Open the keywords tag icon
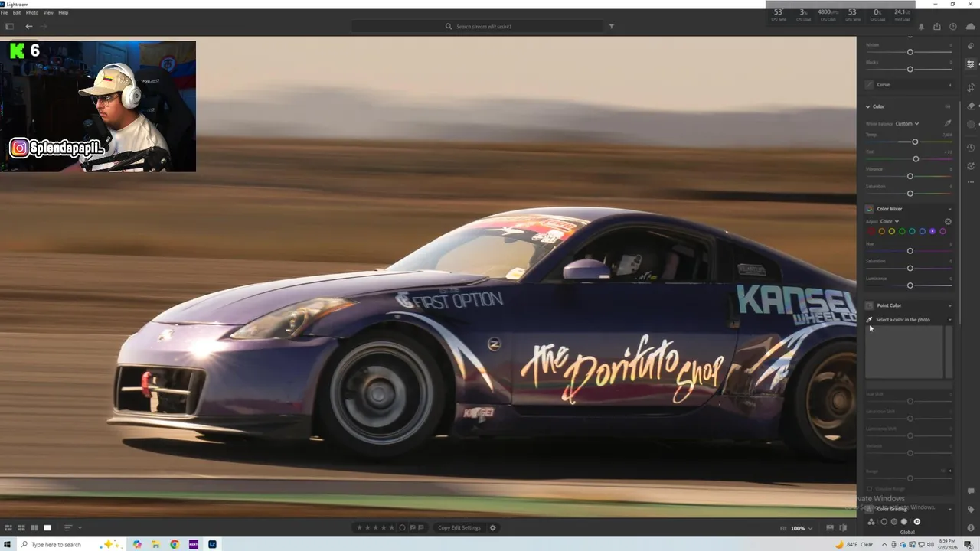The image size is (980, 551). [x=970, y=510]
